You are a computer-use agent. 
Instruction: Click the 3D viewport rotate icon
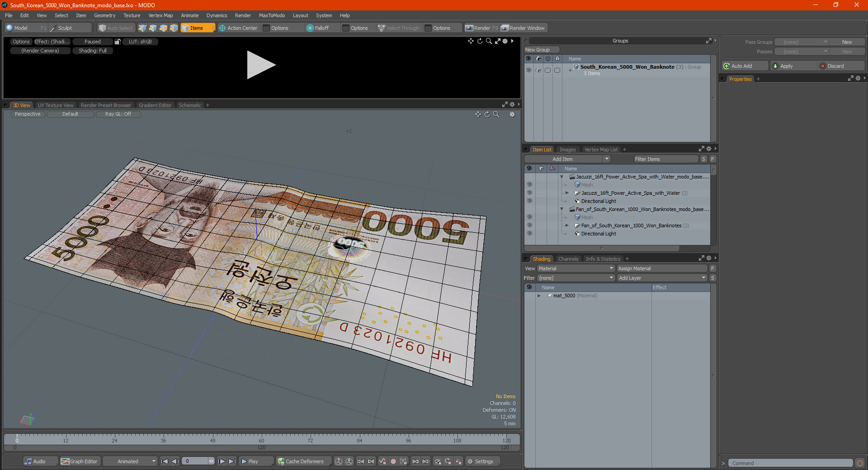click(487, 114)
